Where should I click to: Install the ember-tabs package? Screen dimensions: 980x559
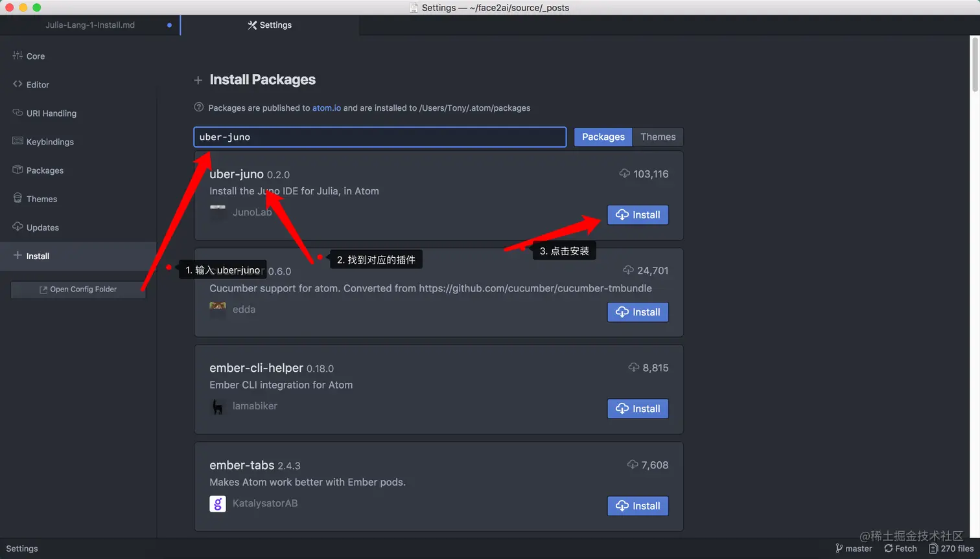coord(638,506)
